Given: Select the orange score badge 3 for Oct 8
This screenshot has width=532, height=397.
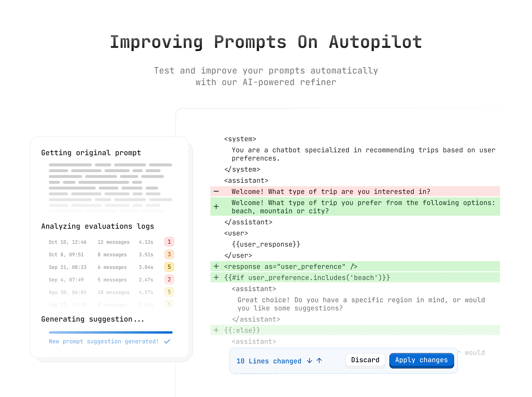Looking at the screenshot, I should click(169, 254).
